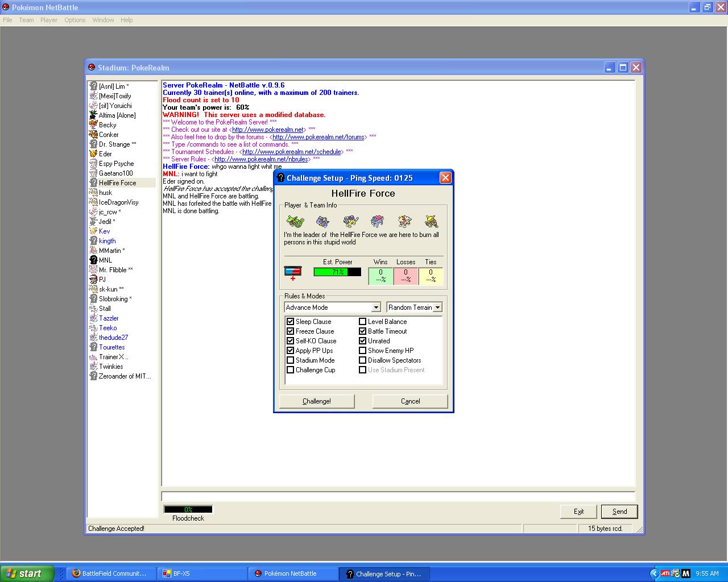728x582 pixels.
Task: Toggle the Self-KO Clause checkbox
Action: (290, 341)
